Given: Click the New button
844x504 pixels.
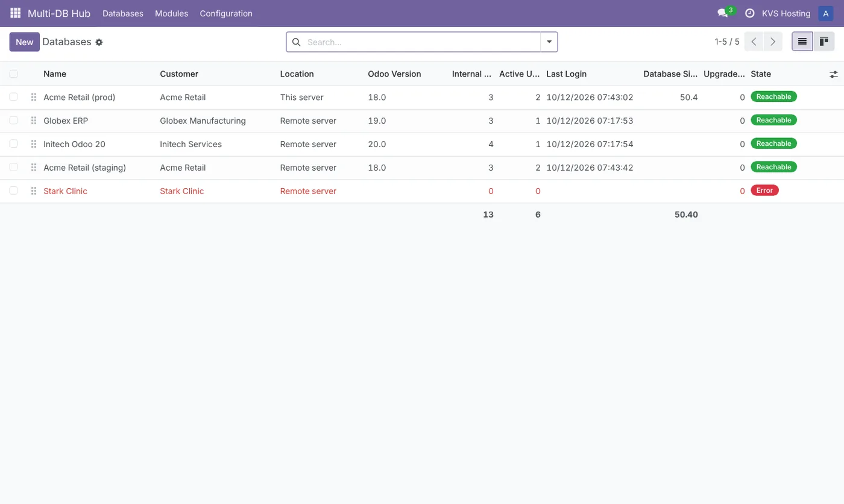Looking at the screenshot, I should [x=25, y=42].
